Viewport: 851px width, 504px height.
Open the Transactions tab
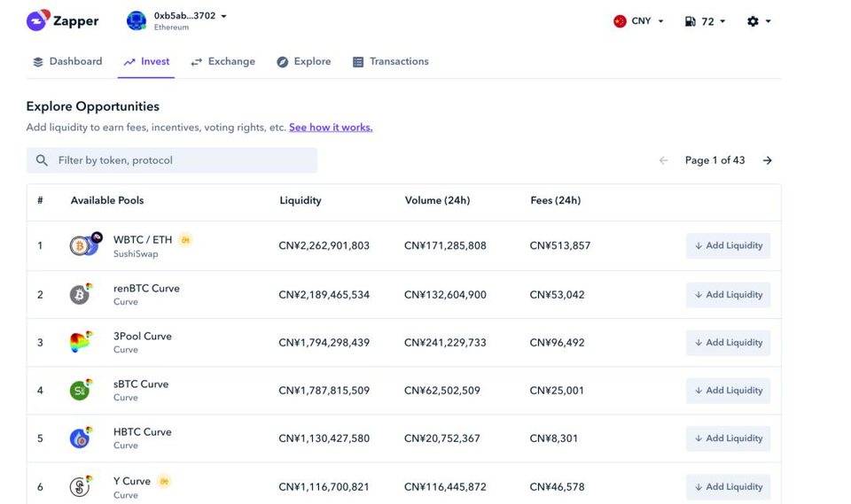click(x=390, y=62)
